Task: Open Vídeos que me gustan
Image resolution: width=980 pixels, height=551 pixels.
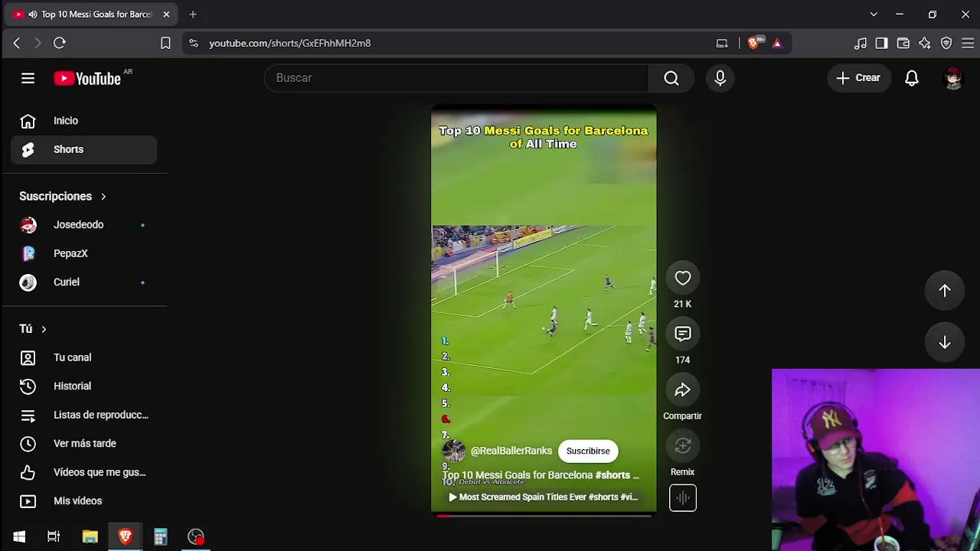Action: tap(84, 472)
